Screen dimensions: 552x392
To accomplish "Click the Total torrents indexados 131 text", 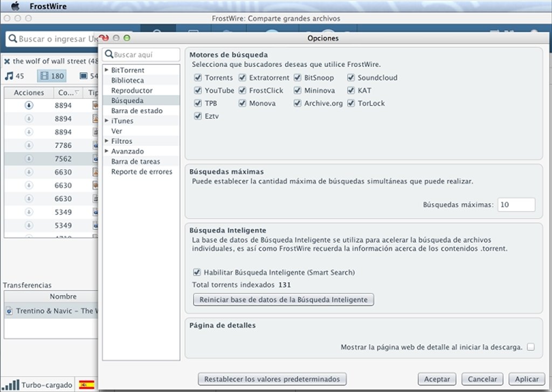I will 241,285.
